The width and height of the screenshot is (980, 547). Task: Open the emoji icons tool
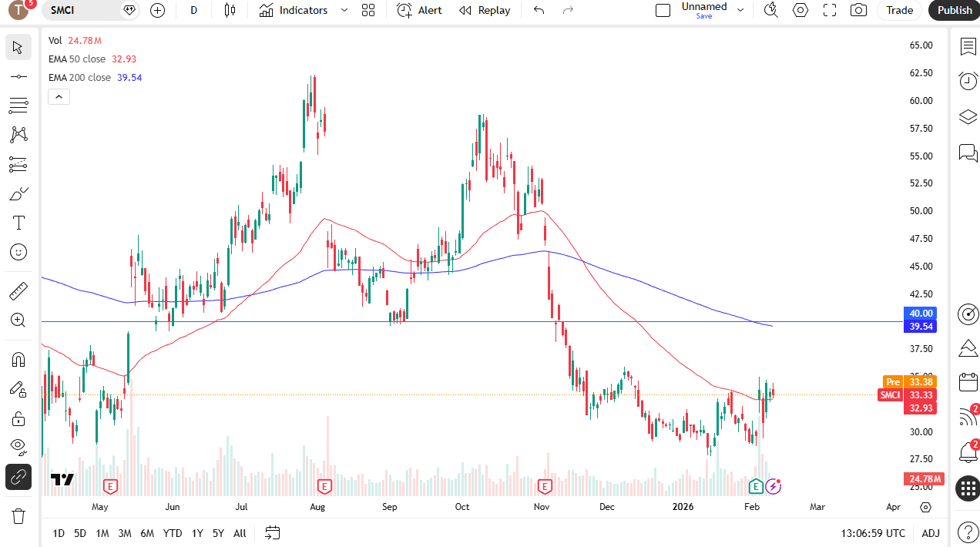[x=18, y=252]
